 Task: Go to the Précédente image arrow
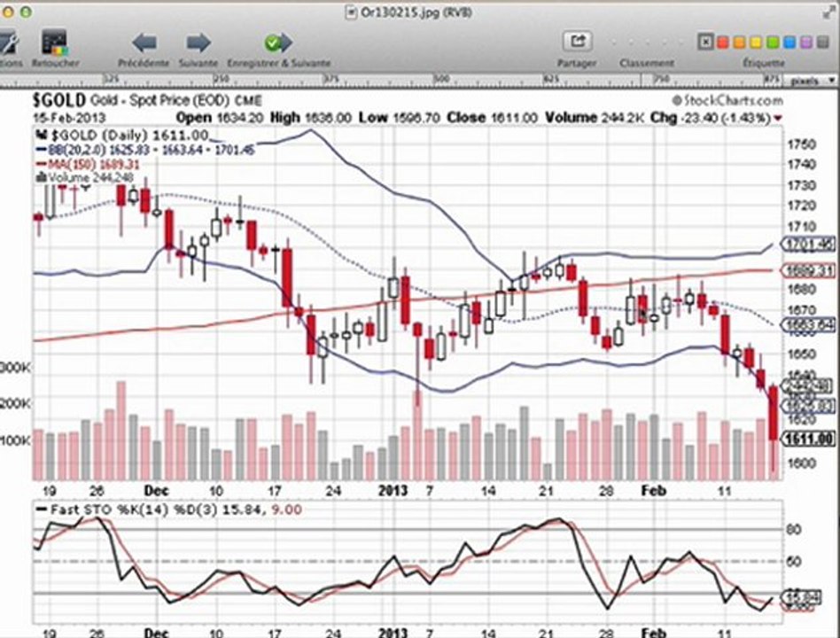coord(144,43)
